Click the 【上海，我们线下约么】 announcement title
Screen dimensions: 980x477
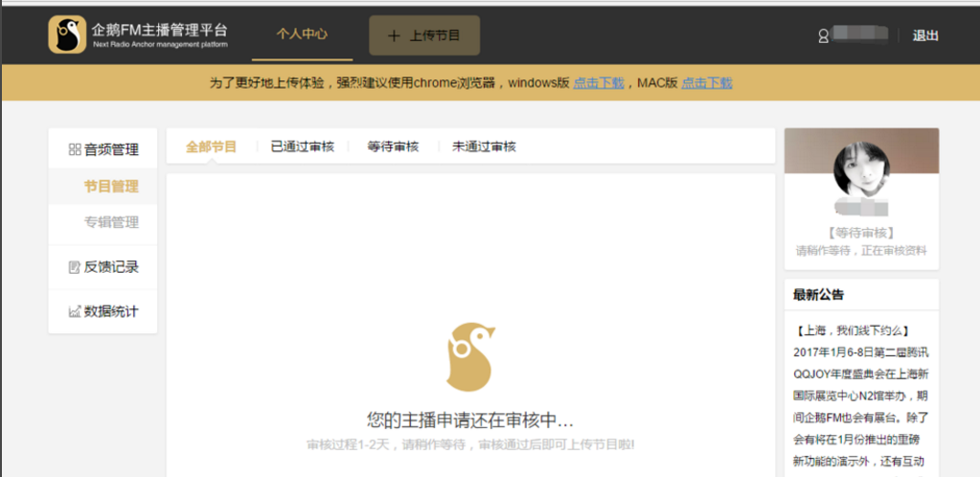click(851, 330)
